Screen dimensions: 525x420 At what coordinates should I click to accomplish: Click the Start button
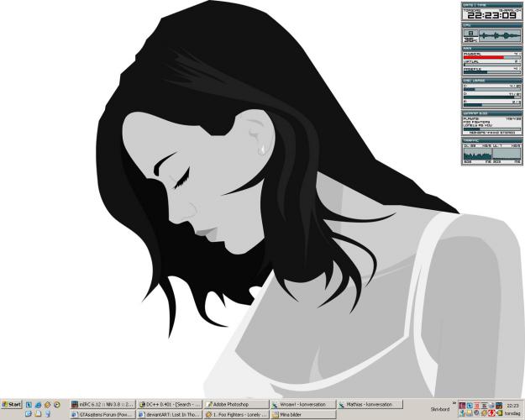12,404
